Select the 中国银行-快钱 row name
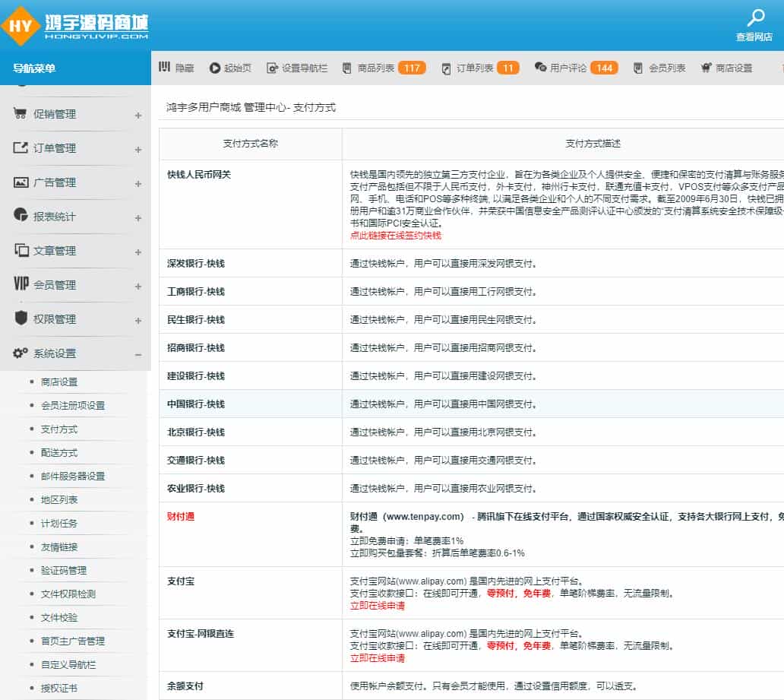Screen dimensions: 784x700 click(x=196, y=404)
